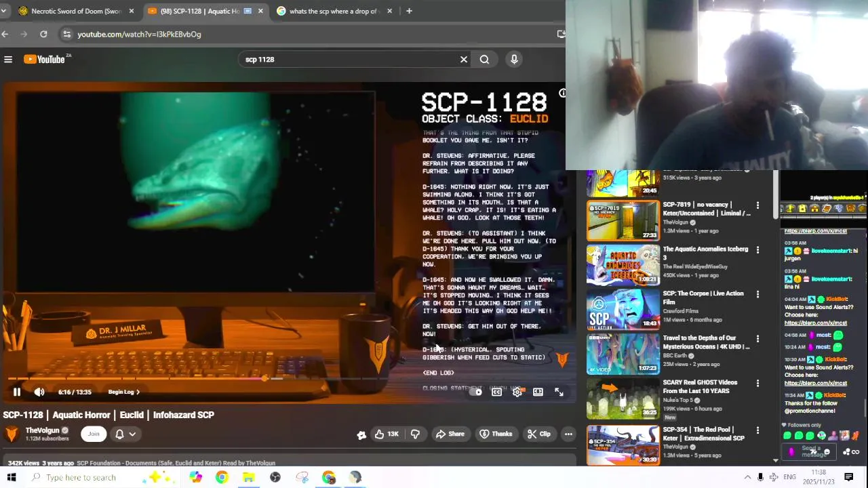This screenshot has width=868, height=488.
Task: Create a Clip of the video
Action: tap(539, 434)
